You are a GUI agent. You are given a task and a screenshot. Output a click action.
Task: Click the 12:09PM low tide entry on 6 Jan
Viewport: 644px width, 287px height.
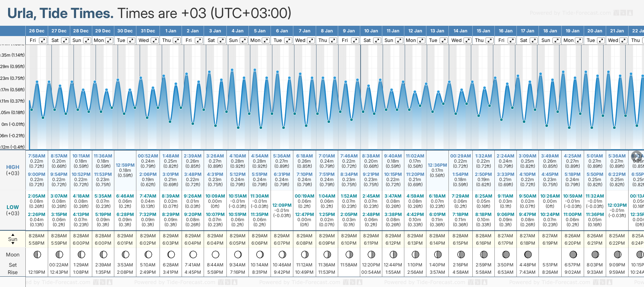click(x=282, y=205)
